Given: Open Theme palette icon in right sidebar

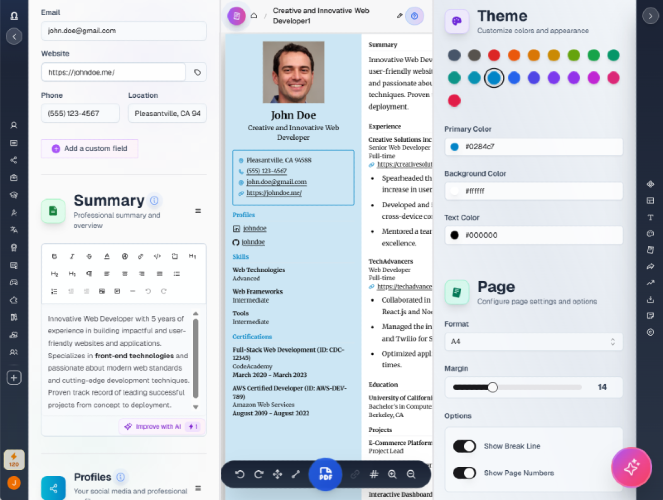Looking at the screenshot, I should click(x=650, y=233).
